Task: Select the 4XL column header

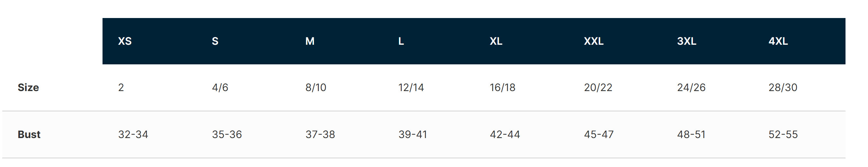Action: point(778,41)
